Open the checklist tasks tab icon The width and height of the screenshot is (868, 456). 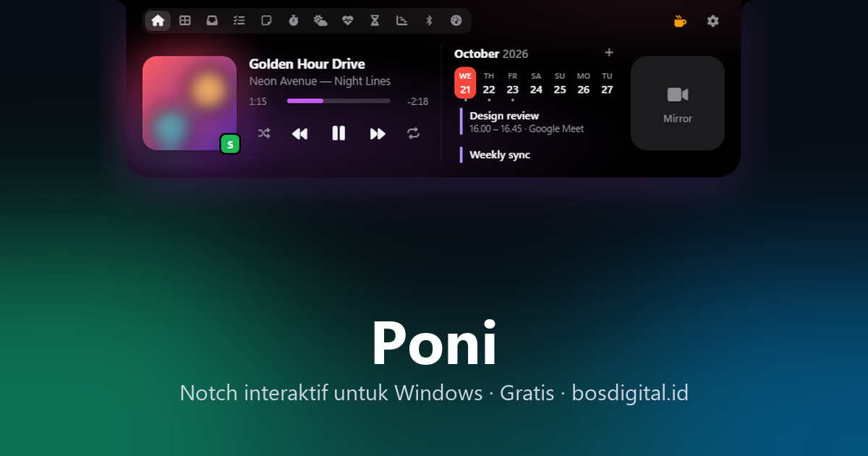[239, 21]
